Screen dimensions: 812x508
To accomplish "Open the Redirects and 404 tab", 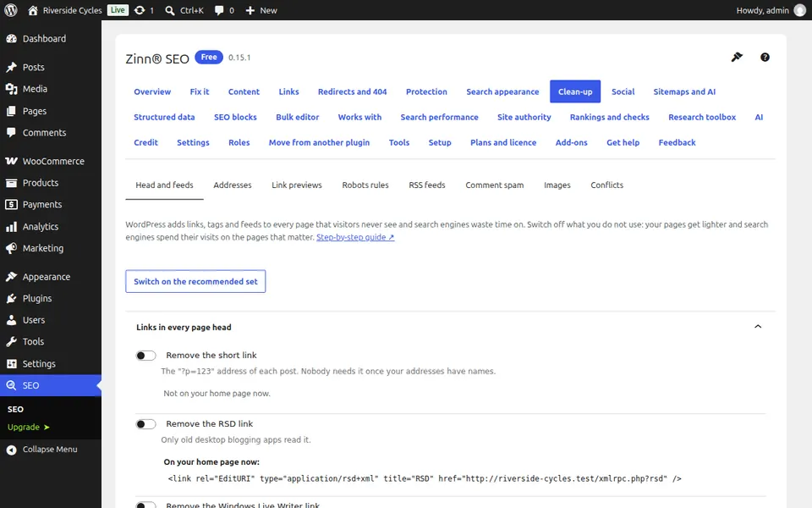I will (x=352, y=91).
